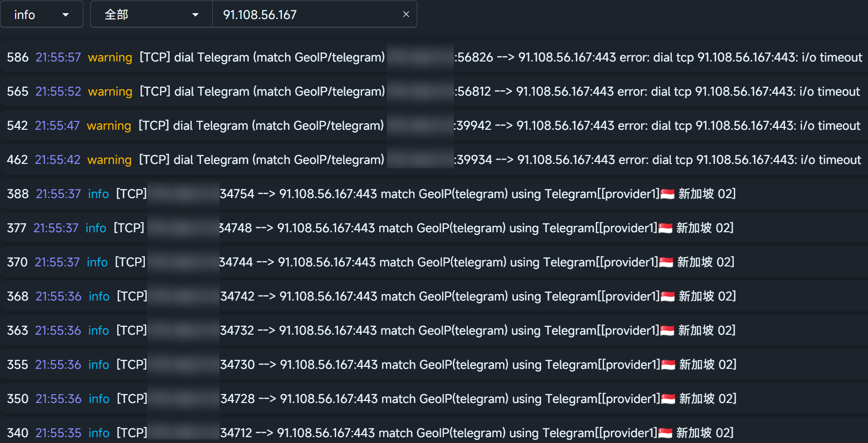Click 'i/o timeout' text on row 462
This screenshot has width=868, height=443.
pyautogui.click(x=831, y=160)
